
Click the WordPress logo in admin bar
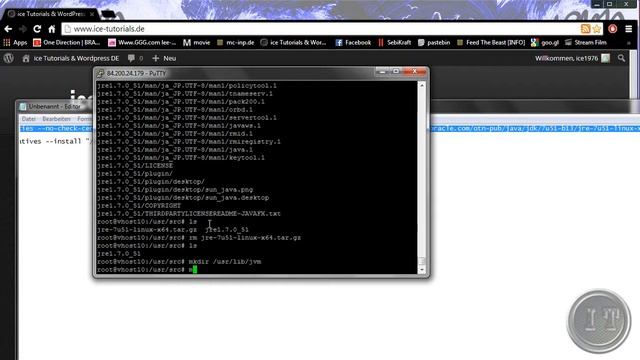point(9,58)
